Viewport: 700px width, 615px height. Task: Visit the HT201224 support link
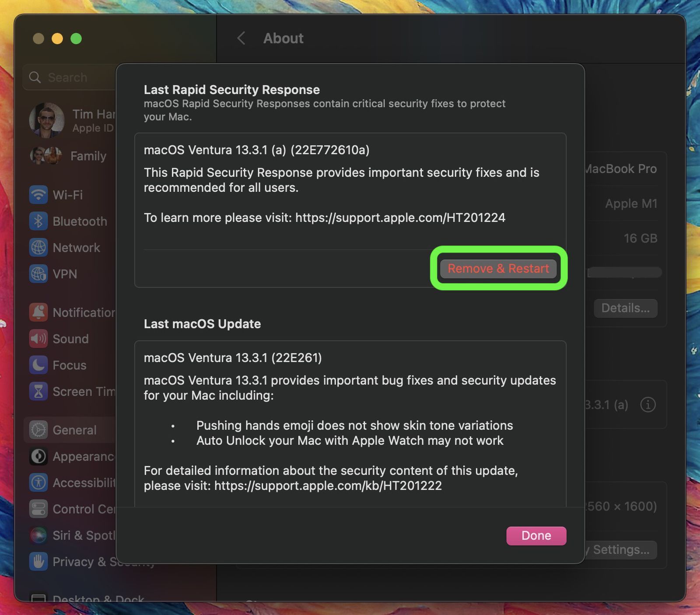400,218
